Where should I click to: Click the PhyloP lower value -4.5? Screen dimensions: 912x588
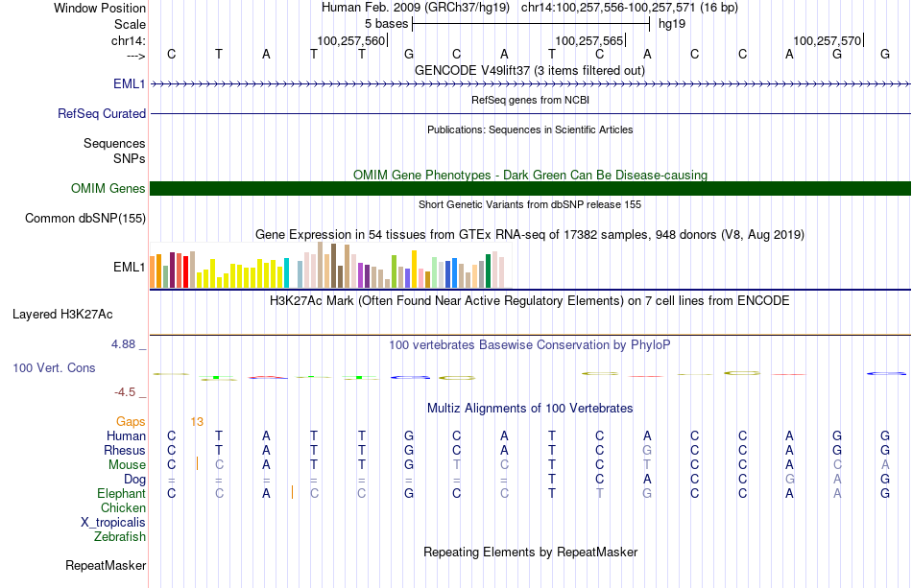pos(125,392)
